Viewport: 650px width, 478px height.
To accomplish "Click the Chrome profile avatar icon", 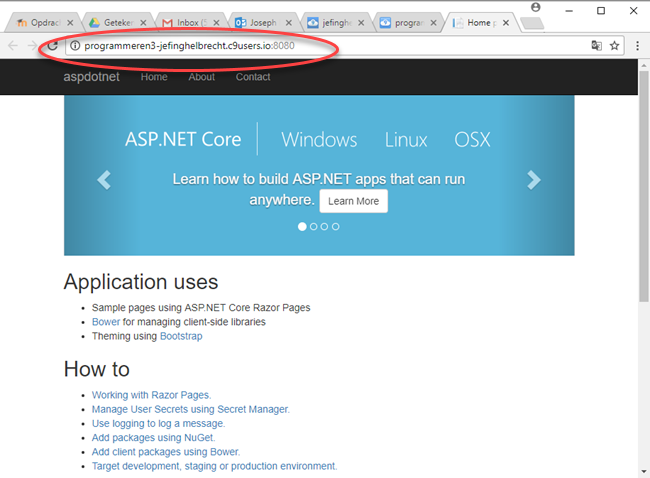I will tap(536, 7).
